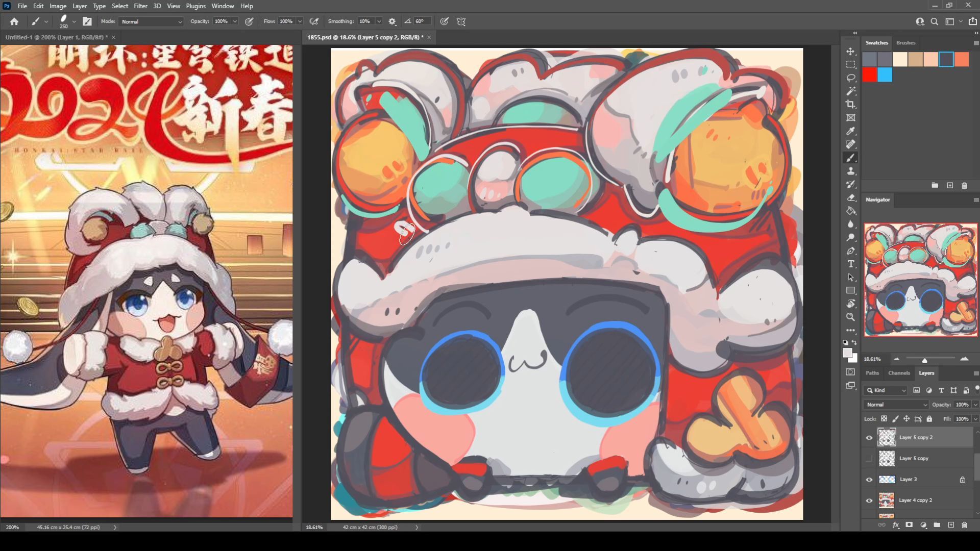980x551 pixels.
Task: Select the Zoom tool in the toolbox
Action: tap(850, 317)
